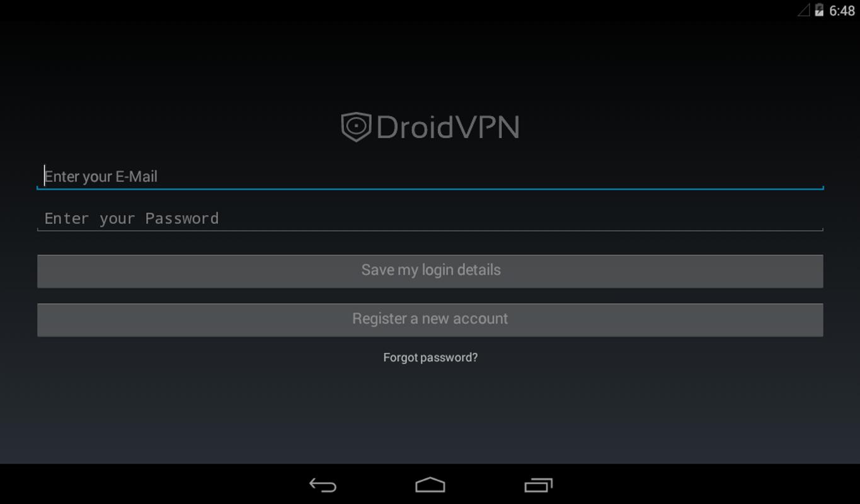Screen dimensions: 860x504
Task: Focus the Enter your E-Mail field
Action: (x=430, y=176)
